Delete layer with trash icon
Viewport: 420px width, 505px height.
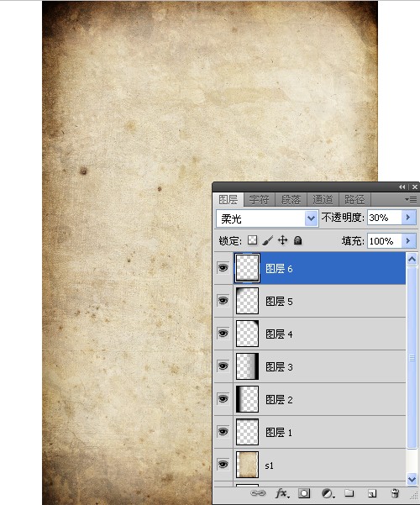(395, 493)
